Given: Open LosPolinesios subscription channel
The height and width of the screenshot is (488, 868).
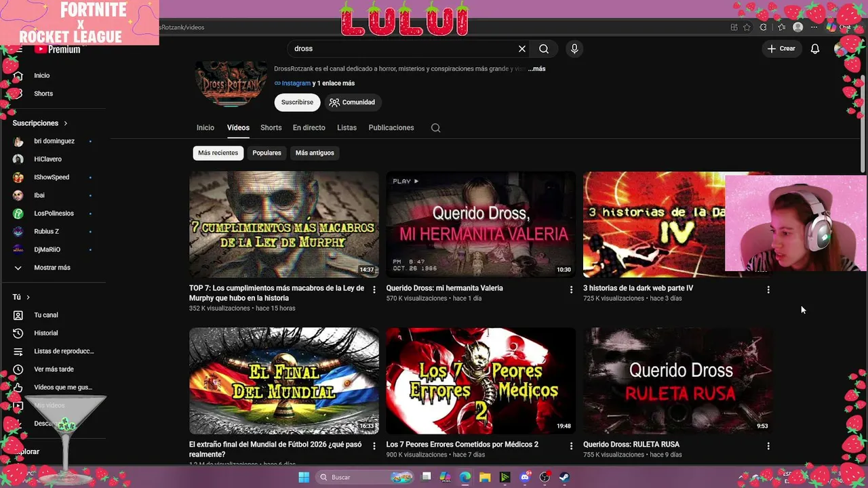Looking at the screenshot, I should pos(53,213).
